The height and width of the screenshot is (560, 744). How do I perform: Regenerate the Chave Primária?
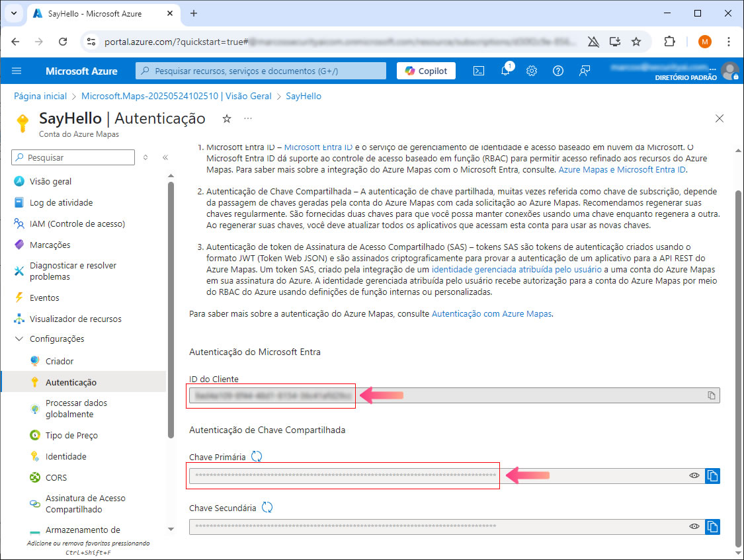tap(257, 457)
